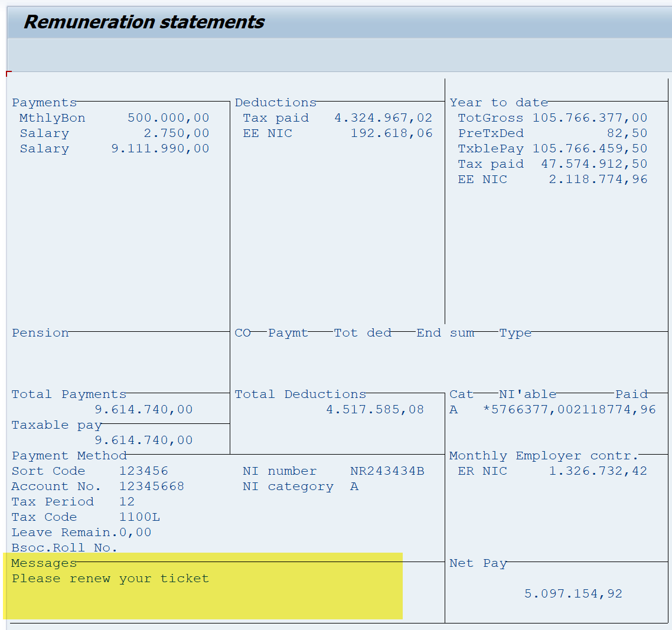Click the Remuneration statements title
The width and height of the screenshot is (672, 630).
point(144,22)
